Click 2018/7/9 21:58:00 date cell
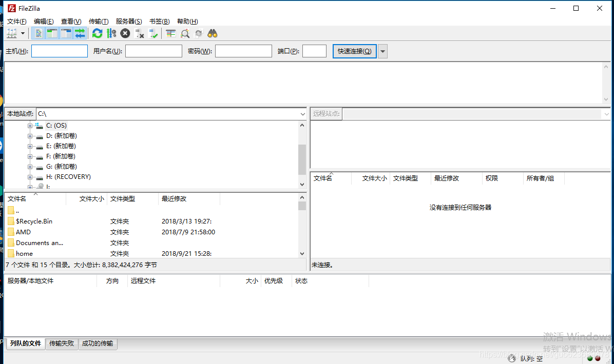Image resolution: width=614 pixels, height=364 pixels. [x=188, y=232]
